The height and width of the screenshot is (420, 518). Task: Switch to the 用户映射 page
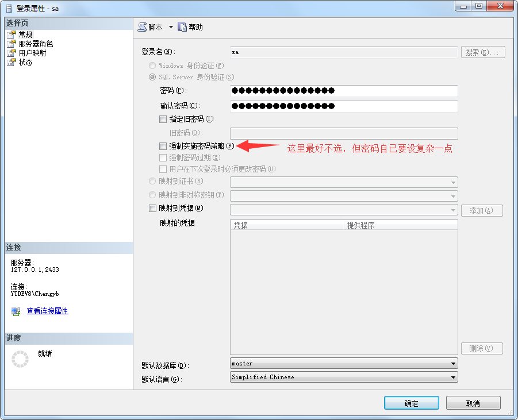pyautogui.click(x=32, y=53)
